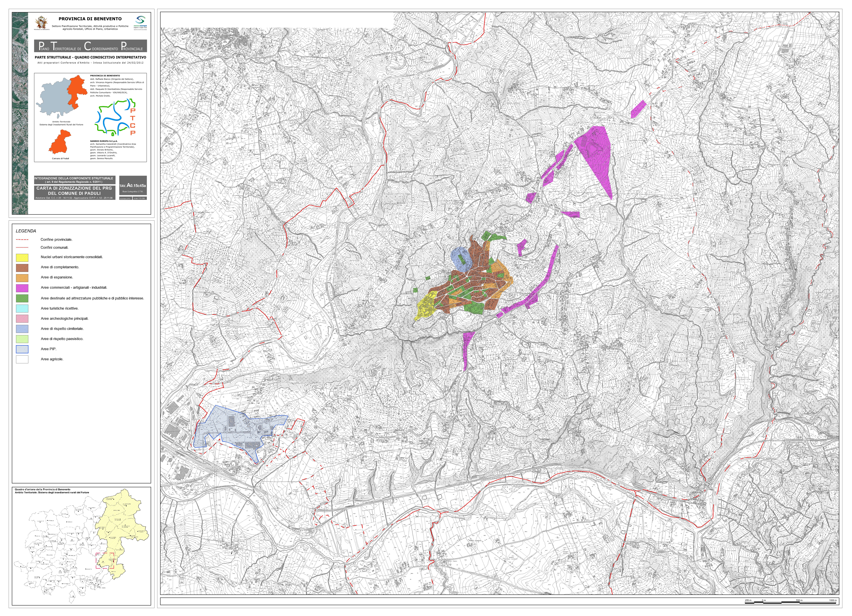Click the pink 'Aree archeologiche principali' swatch
The width and height of the screenshot is (852, 616).
coord(22,319)
